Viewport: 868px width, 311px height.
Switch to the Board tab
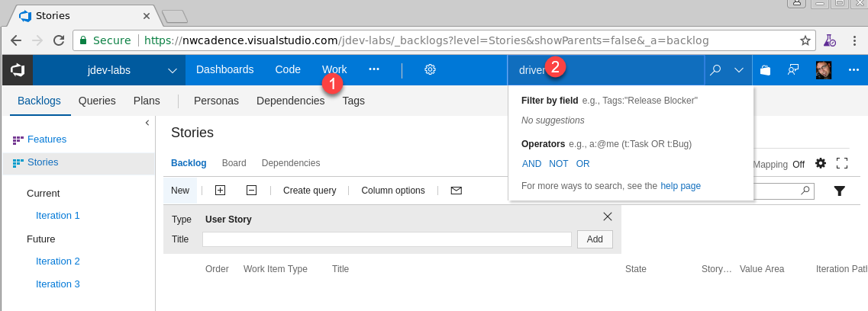tap(234, 163)
